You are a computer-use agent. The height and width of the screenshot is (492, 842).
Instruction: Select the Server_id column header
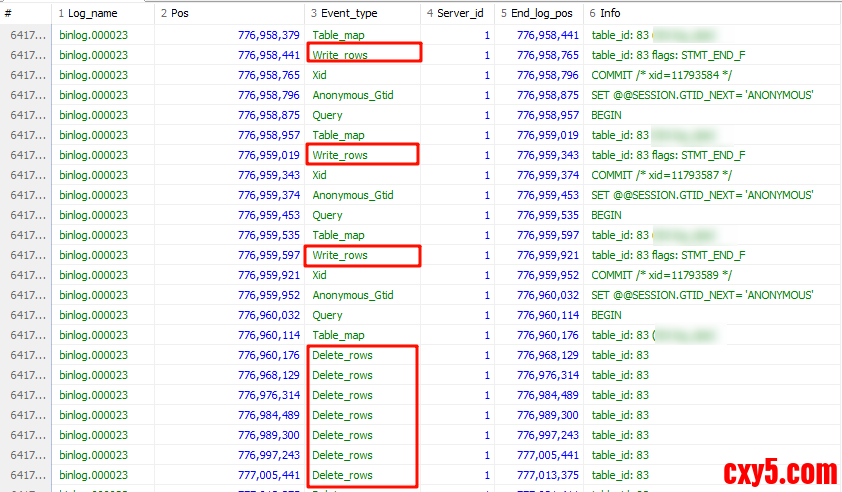click(458, 13)
